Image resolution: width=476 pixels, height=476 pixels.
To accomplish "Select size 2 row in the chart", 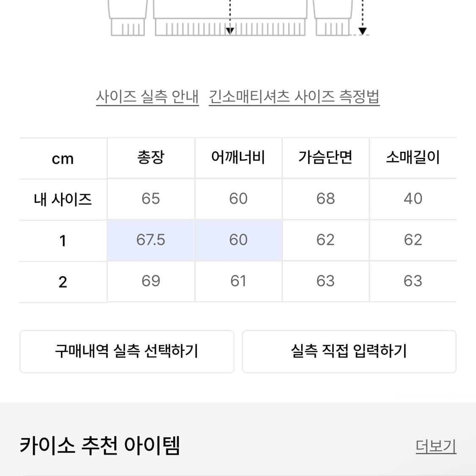I will coord(63,281).
